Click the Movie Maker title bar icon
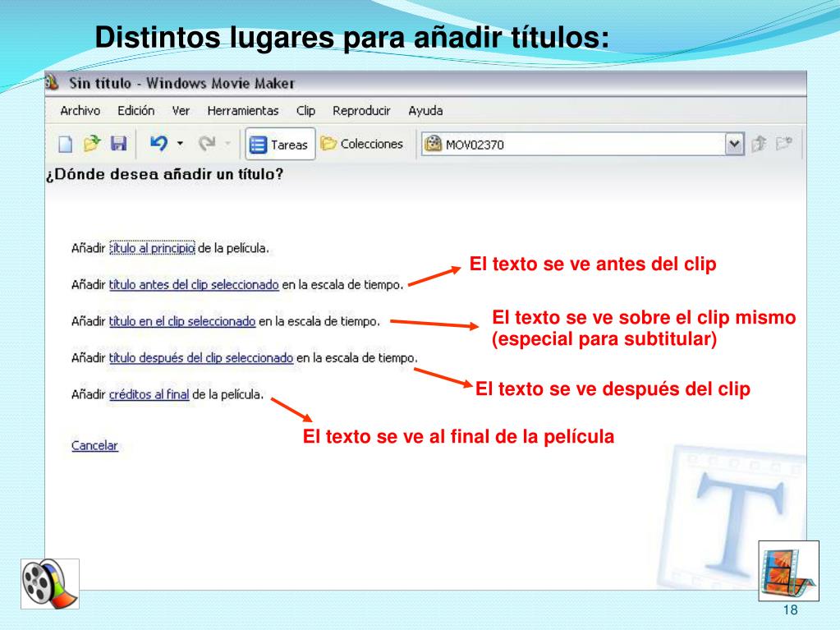The height and width of the screenshot is (630, 840). point(52,82)
